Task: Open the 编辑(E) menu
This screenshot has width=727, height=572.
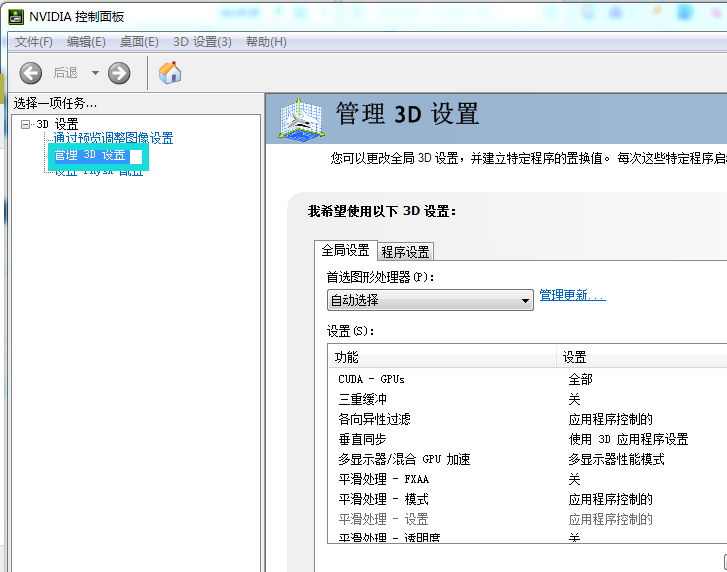Action: [x=86, y=42]
